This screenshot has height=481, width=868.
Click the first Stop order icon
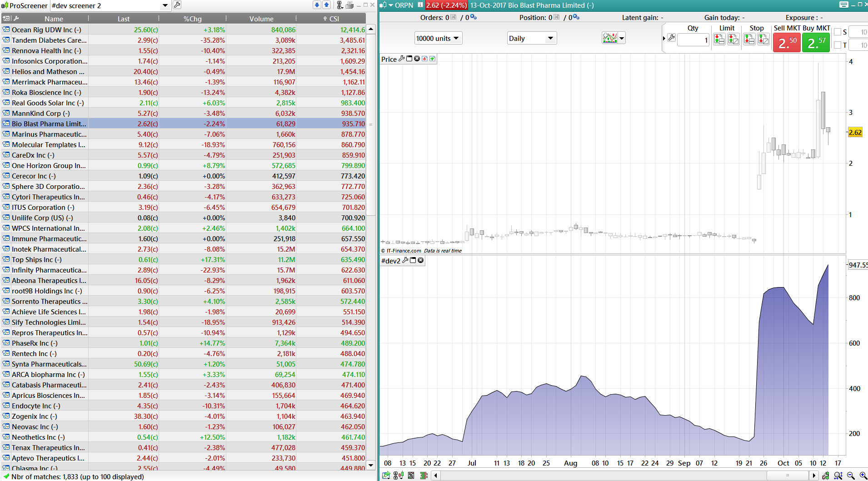pos(749,39)
